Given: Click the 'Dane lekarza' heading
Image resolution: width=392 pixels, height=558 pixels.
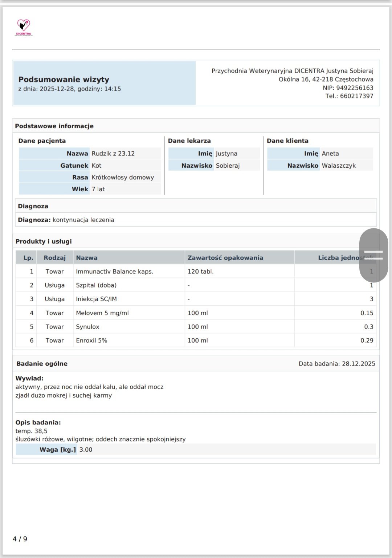Looking at the screenshot, I should click(189, 141).
